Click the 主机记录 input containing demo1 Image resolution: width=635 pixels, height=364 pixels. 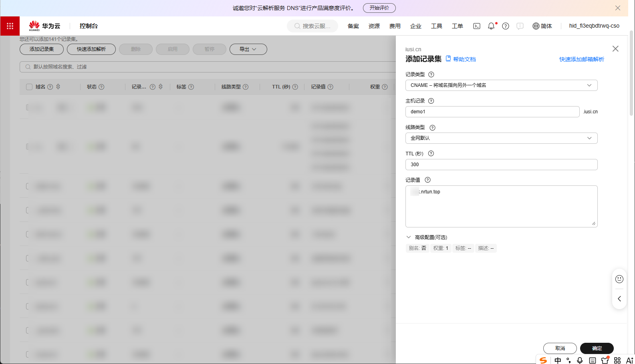coord(492,112)
